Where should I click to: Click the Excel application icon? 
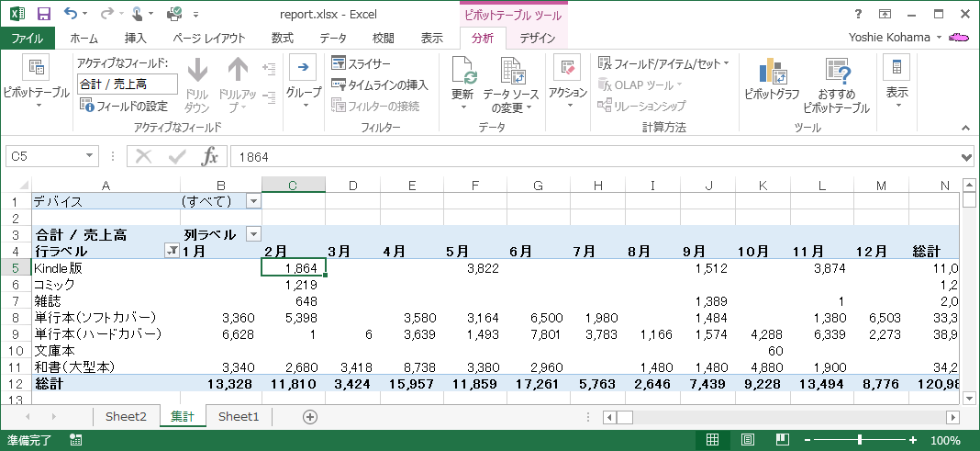[x=17, y=13]
